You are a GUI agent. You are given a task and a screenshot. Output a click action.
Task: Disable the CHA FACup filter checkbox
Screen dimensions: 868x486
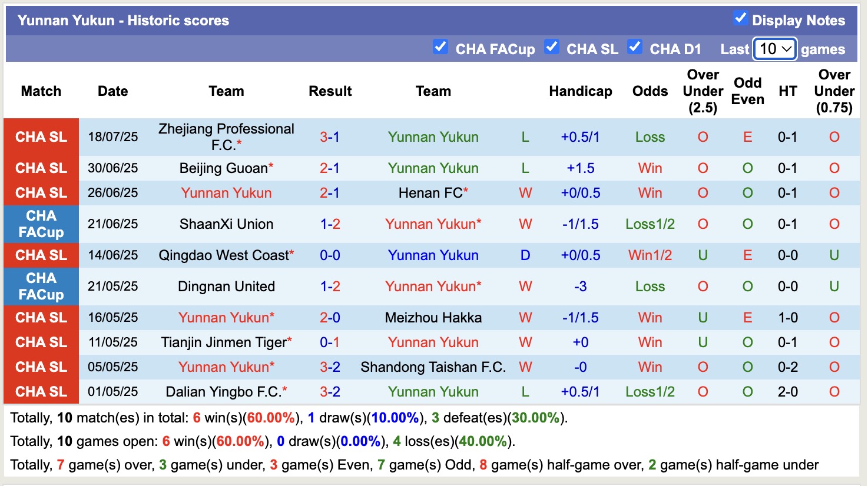point(440,48)
